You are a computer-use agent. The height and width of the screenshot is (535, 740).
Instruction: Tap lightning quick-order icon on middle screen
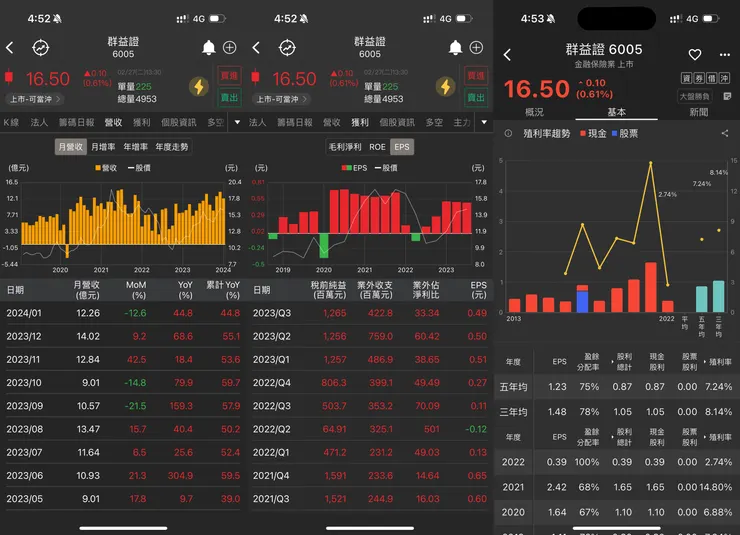coord(446,86)
